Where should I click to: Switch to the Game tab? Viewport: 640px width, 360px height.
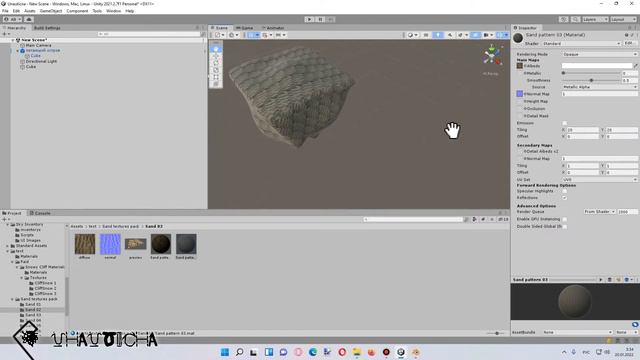pos(244,28)
